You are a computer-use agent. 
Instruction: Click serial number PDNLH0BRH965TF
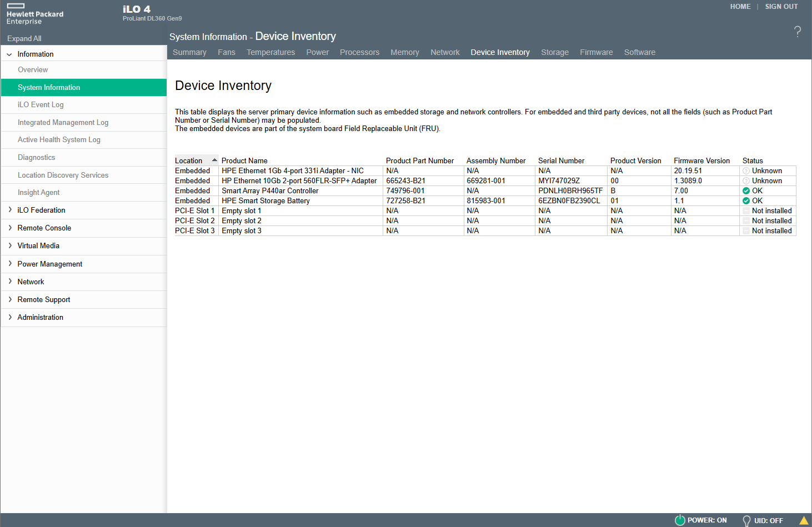point(570,191)
